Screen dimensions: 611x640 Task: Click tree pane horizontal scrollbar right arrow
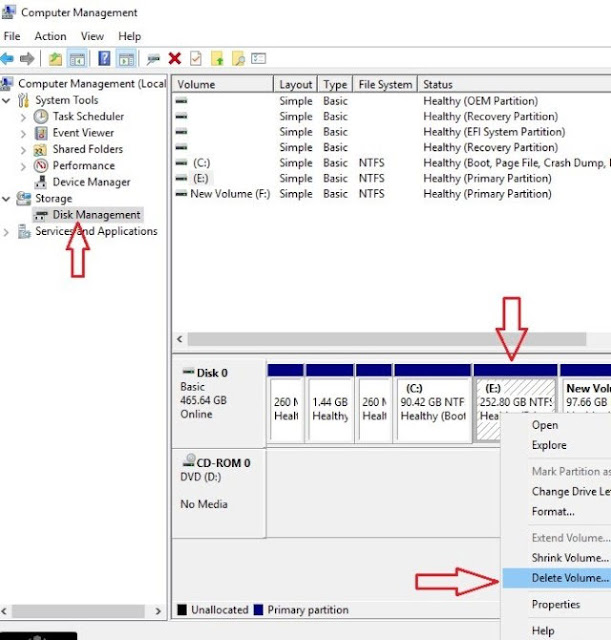(x=158, y=611)
